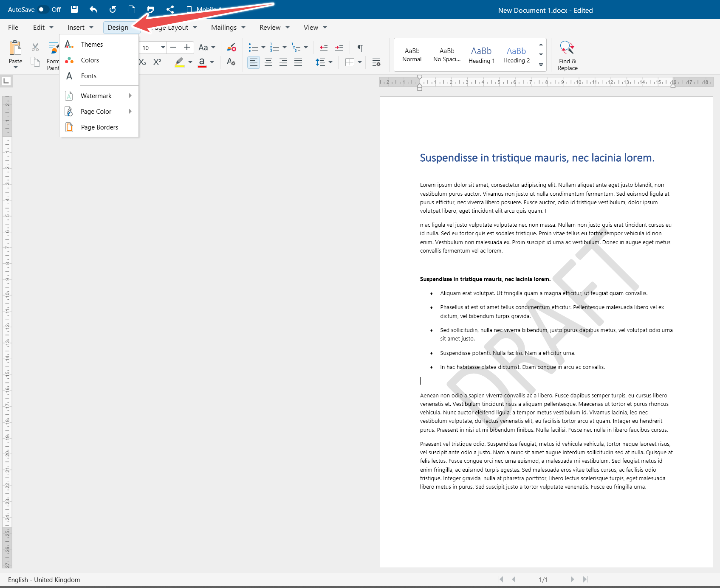Open Find & Replace tool
This screenshot has width=720, height=588.
[x=567, y=55]
